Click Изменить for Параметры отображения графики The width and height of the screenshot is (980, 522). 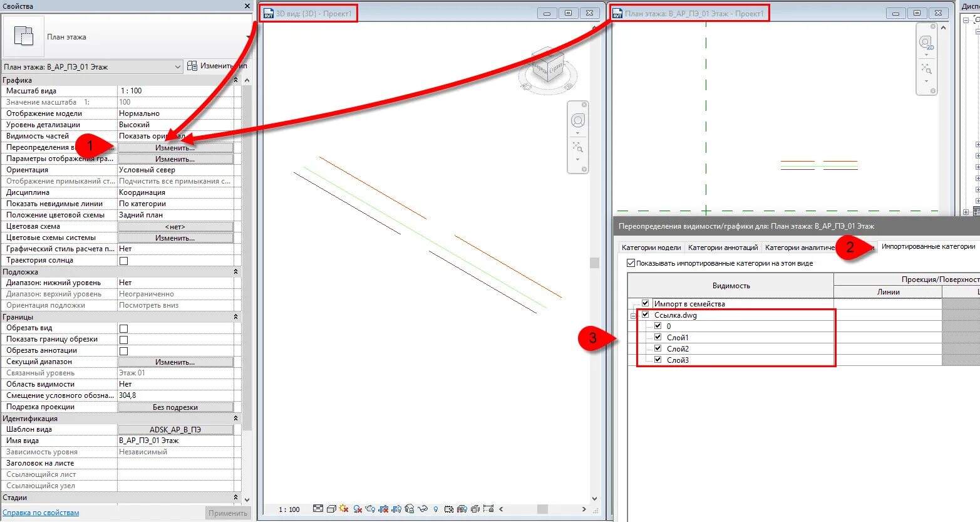175,159
